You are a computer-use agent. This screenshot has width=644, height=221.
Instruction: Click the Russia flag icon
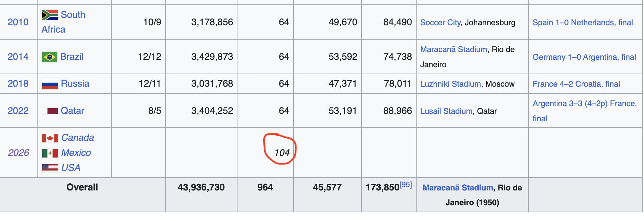point(50,84)
